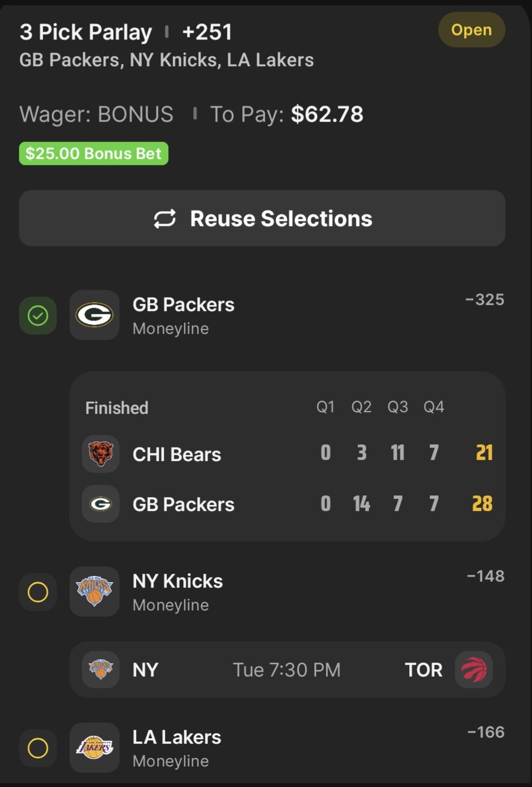Image resolution: width=532 pixels, height=787 pixels.
Task: Click the large NY Knicks logo
Action: [x=94, y=591]
